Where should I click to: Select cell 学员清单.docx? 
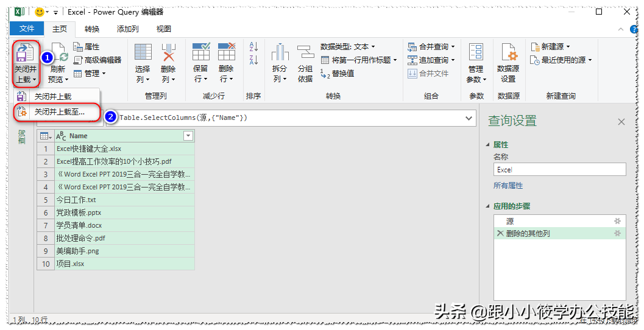124,225
